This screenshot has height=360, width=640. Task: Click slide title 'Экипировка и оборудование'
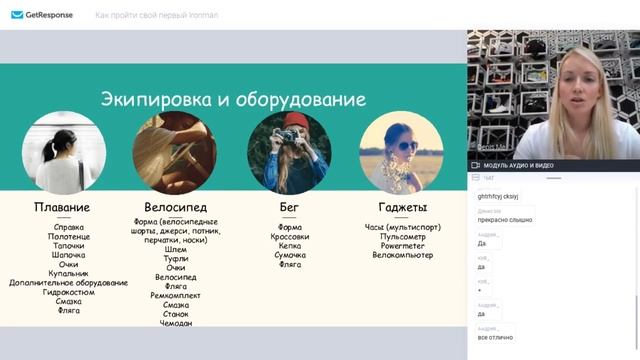pyautogui.click(x=233, y=100)
